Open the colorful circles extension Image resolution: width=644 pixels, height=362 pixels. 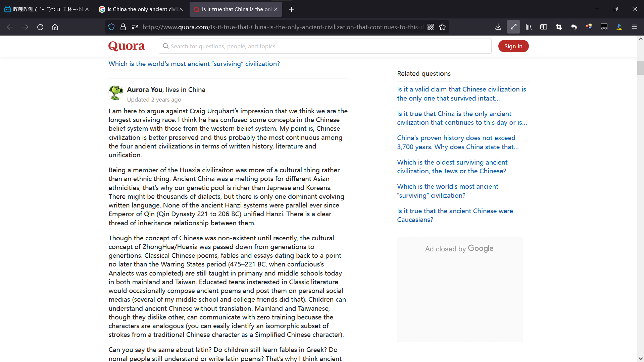[589, 27]
